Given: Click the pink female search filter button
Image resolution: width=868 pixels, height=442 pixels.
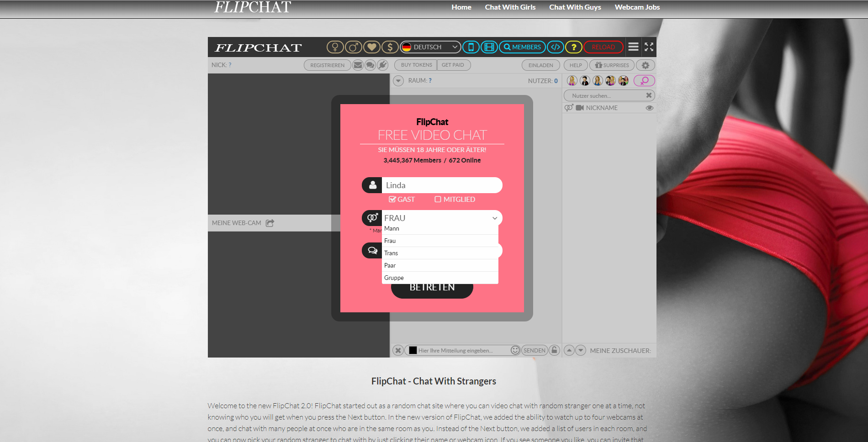Looking at the screenshot, I should [x=644, y=81].
